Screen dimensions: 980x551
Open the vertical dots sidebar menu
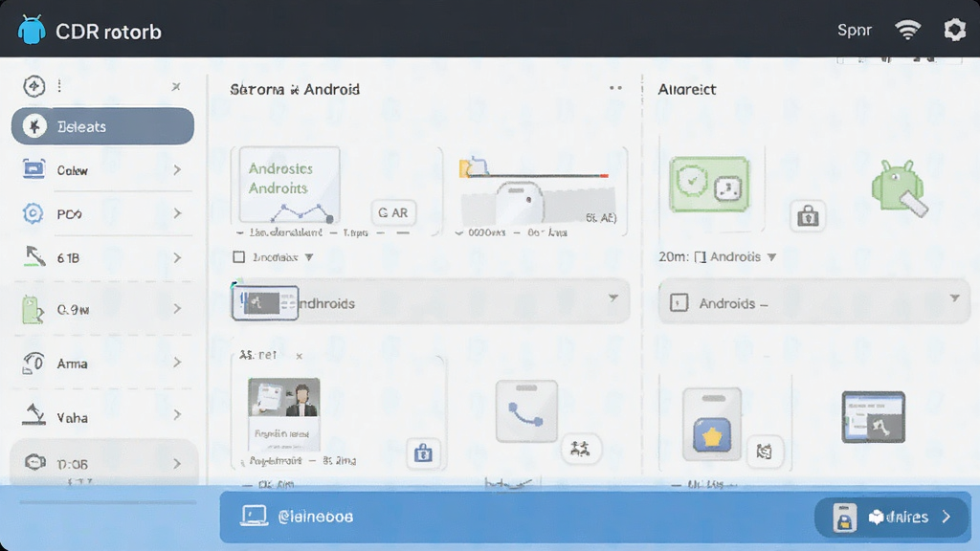click(x=59, y=85)
